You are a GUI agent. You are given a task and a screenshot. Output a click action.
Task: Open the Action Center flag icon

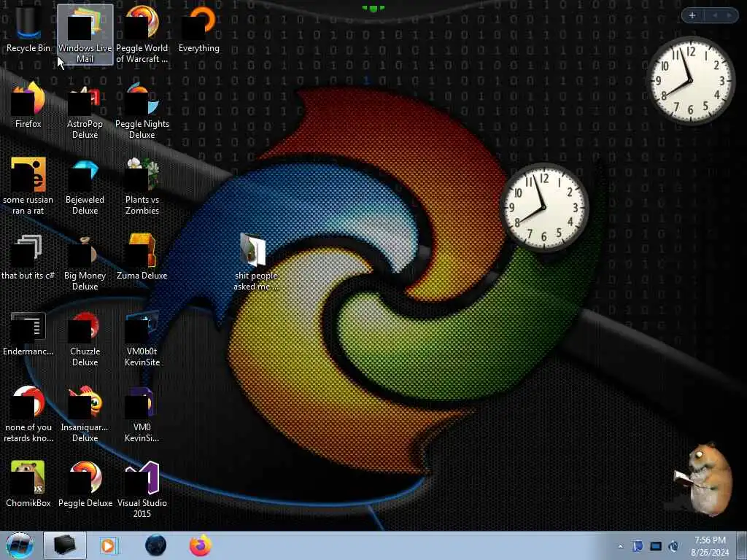point(638,546)
